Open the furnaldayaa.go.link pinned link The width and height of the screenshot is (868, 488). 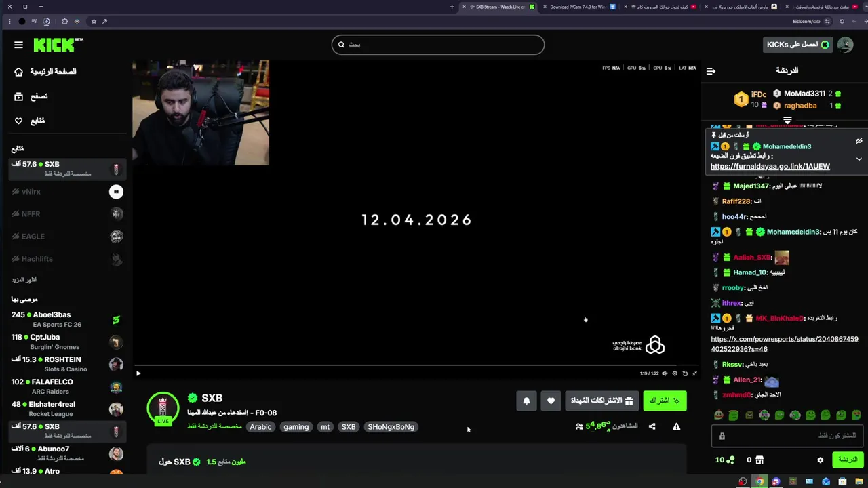(x=770, y=167)
